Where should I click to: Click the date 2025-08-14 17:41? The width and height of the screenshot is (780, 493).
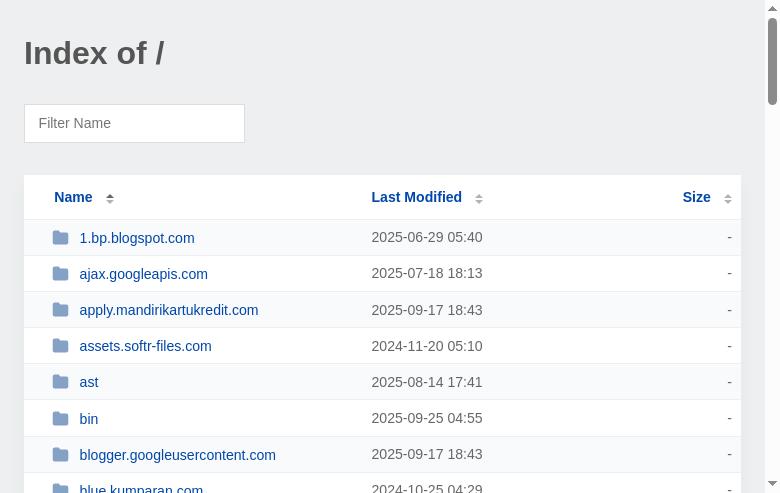[427, 382]
